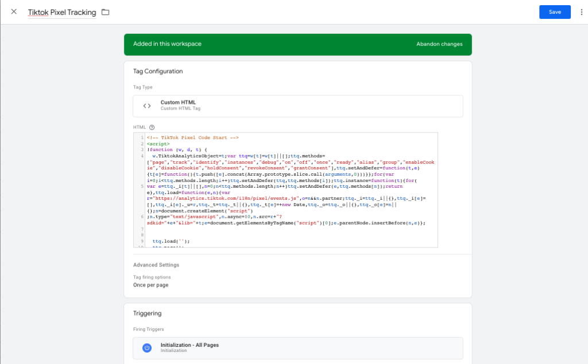Click the help icon next to HTML label
588x364 pixels.
pyautogui.click(x=152, y=127)
